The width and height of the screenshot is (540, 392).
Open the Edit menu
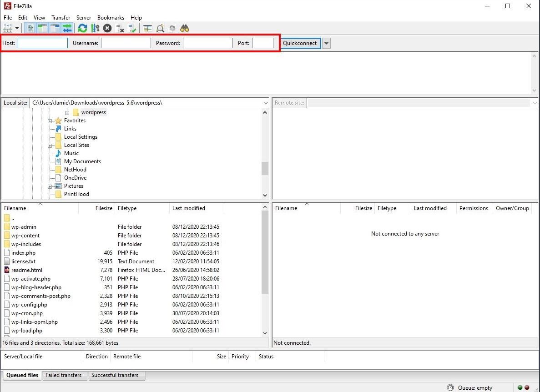pyautogui.click(x=23, y=18)
